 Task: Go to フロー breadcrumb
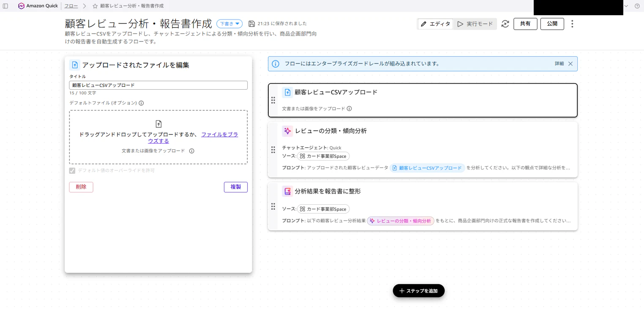71,6
